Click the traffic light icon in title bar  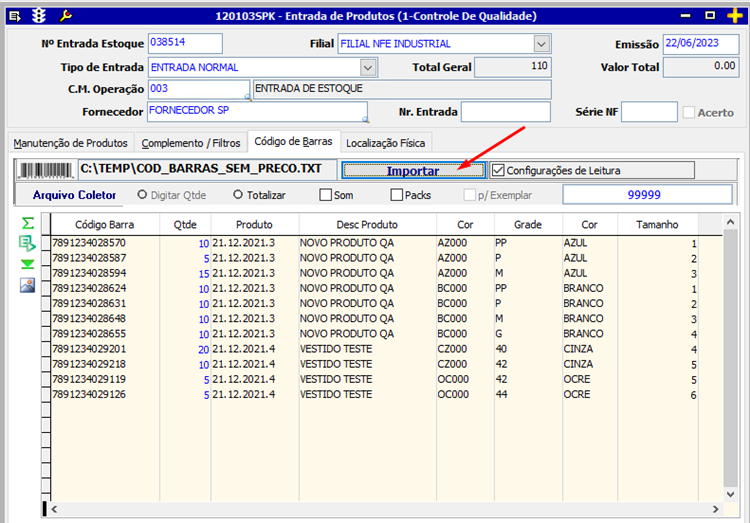tap(39, 16)
